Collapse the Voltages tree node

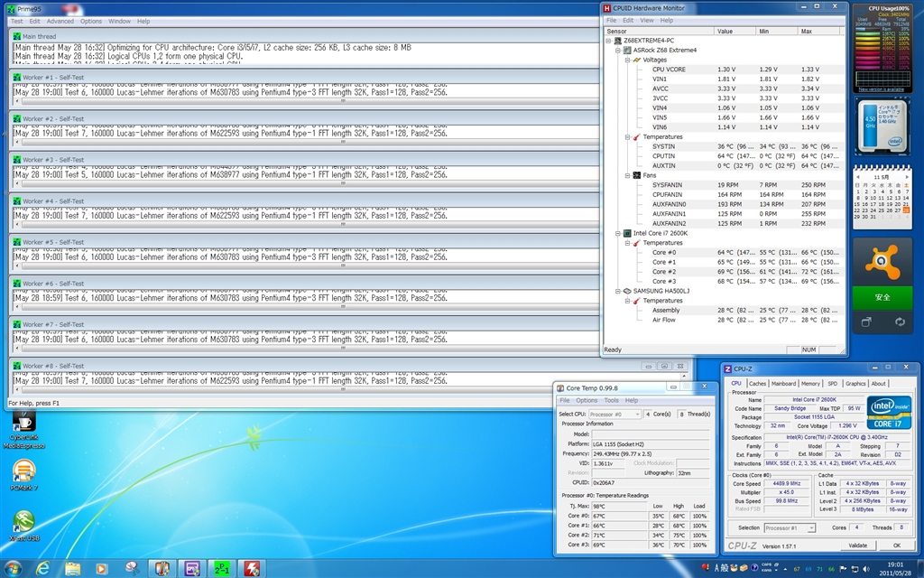click(x=628, y=60)
